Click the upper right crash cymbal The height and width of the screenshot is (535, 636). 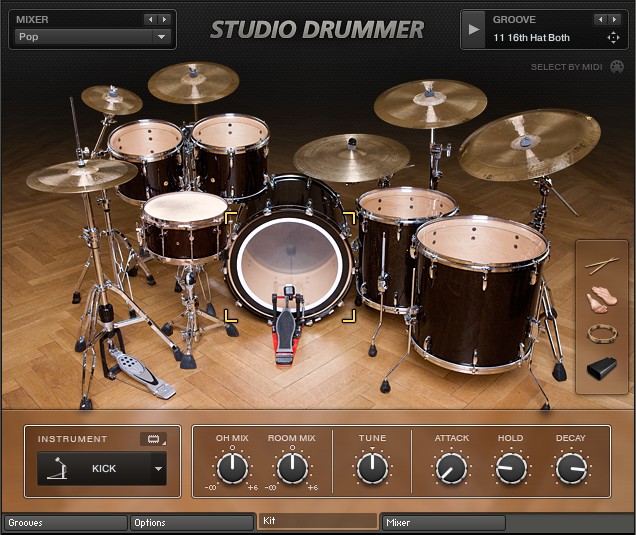(430, 103)
